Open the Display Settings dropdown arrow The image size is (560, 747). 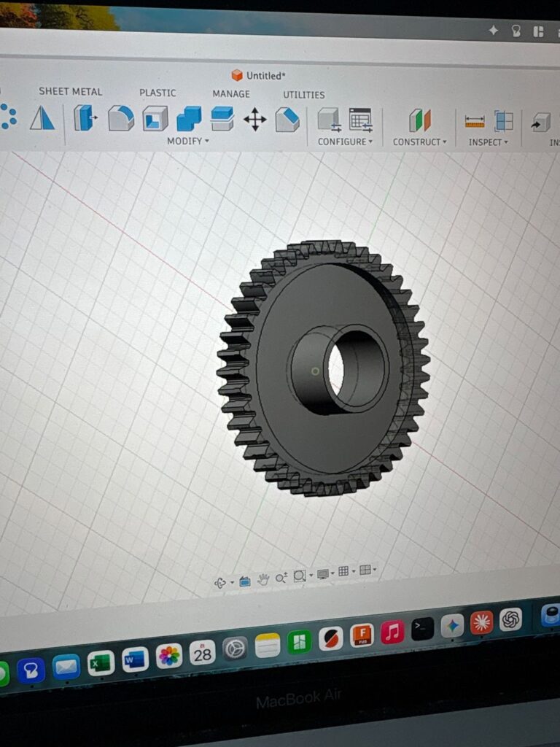332,573
